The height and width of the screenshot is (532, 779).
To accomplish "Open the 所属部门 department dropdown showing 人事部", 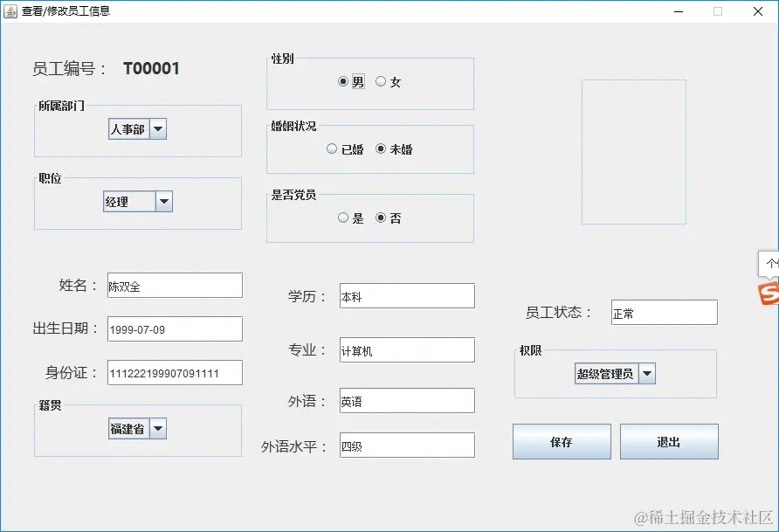I will 158,128.
